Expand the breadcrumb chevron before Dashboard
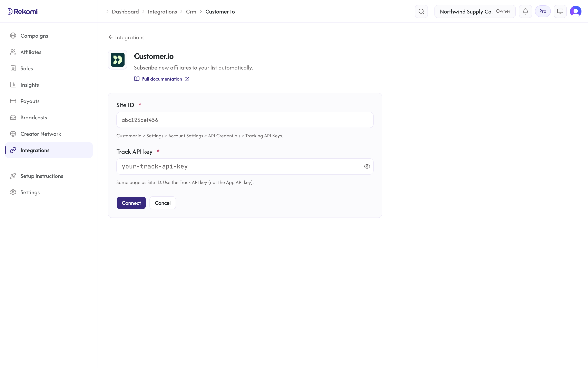 pos(107,11)
